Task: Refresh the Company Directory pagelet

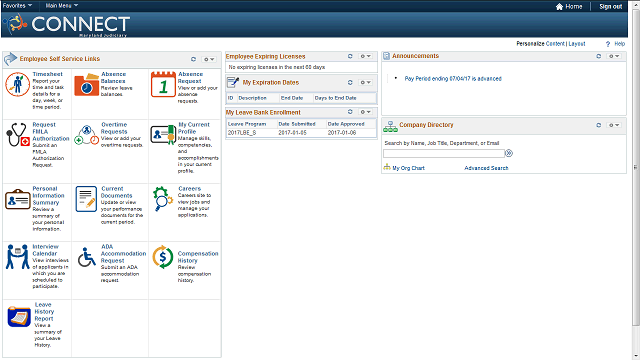Action: click(599, 125)
